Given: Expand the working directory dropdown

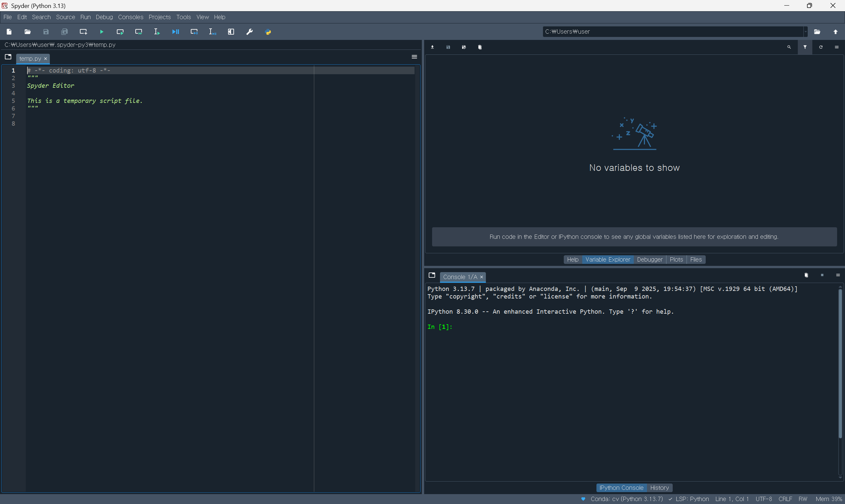Looking at the screenshot, I should (x=805, y=32).
